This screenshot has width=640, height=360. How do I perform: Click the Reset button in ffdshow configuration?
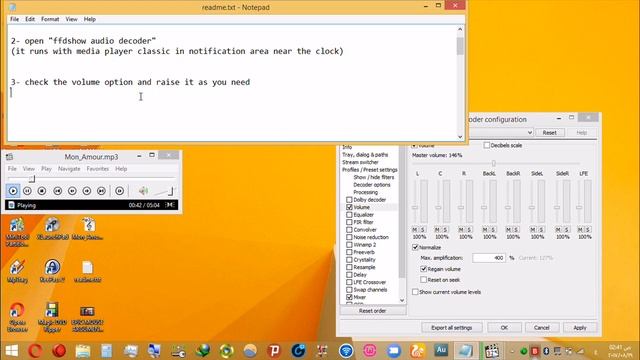[x=549, y=133]
